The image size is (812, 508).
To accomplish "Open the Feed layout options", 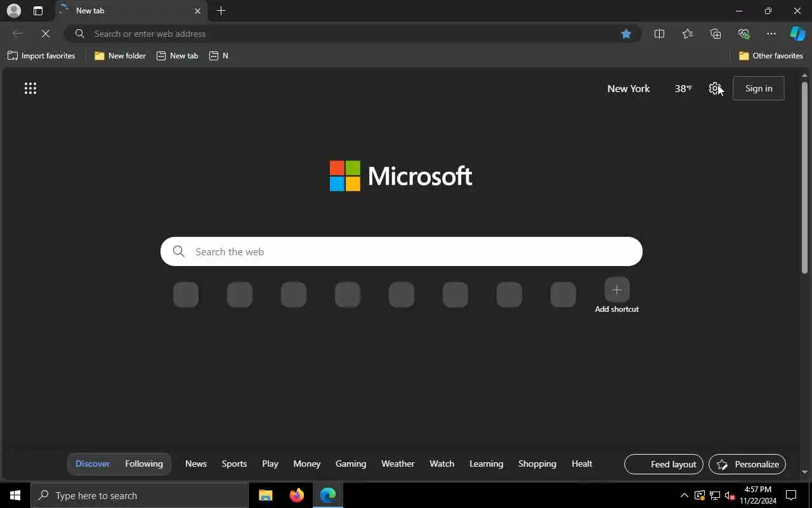I will (x=664, y=464).
